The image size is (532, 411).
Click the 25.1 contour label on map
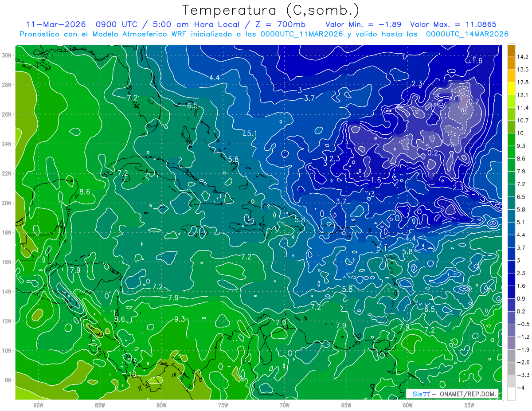[x=250, y=133]
